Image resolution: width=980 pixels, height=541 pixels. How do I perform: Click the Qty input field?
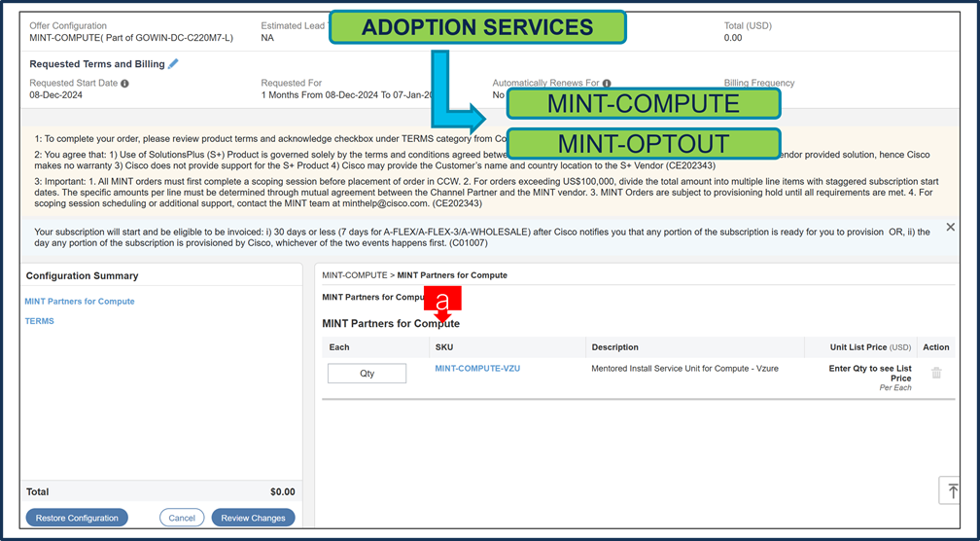[x=367, y=374]
